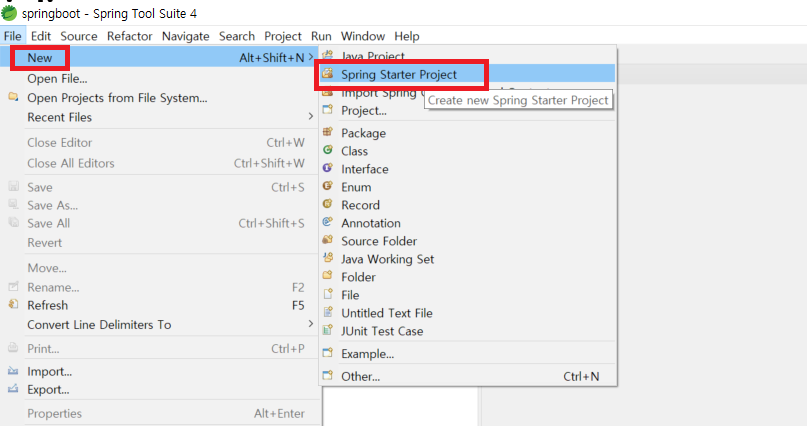Choose Folder in New submenu
Image resolution: width=807 pixels, height=426 pixels.
467,277
